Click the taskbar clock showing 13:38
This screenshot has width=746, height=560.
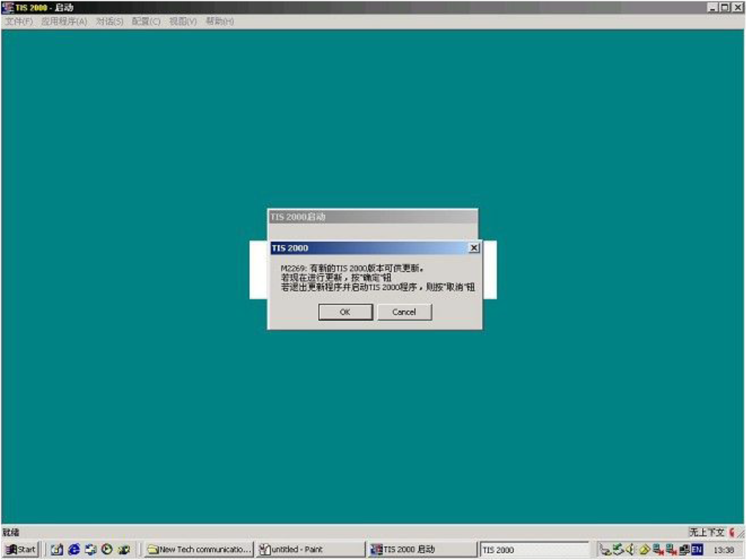tap(723, 550)
